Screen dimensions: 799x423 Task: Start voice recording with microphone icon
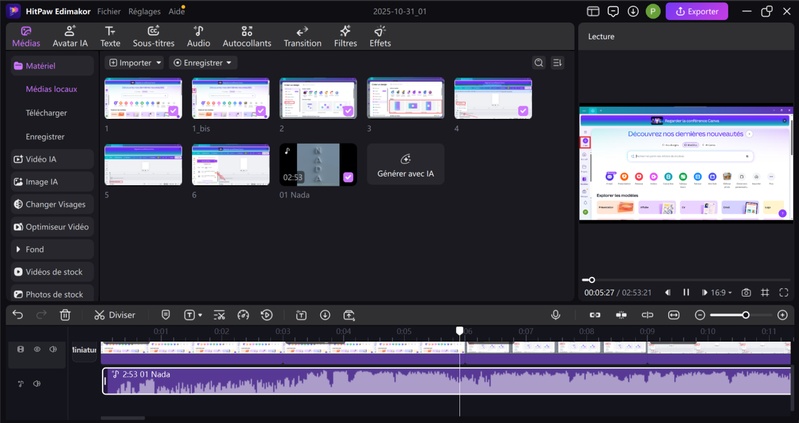(555, 315)
